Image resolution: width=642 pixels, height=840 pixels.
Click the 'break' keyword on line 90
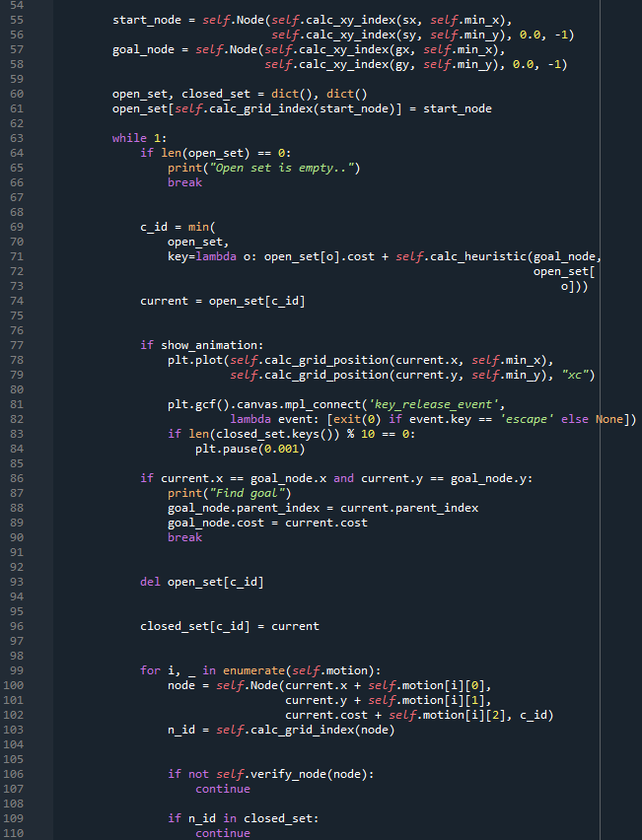point(184,537)
